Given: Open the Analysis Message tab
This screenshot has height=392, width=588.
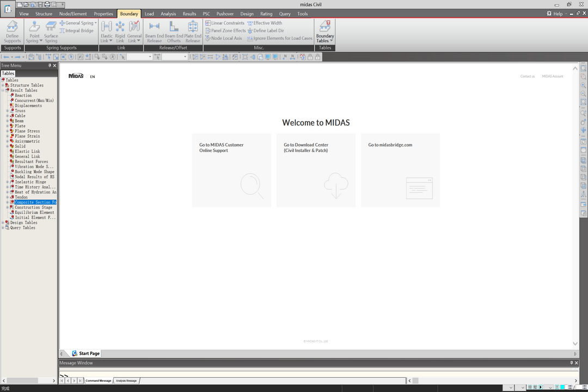Looking at the screenshot, I should coord(126,381).
